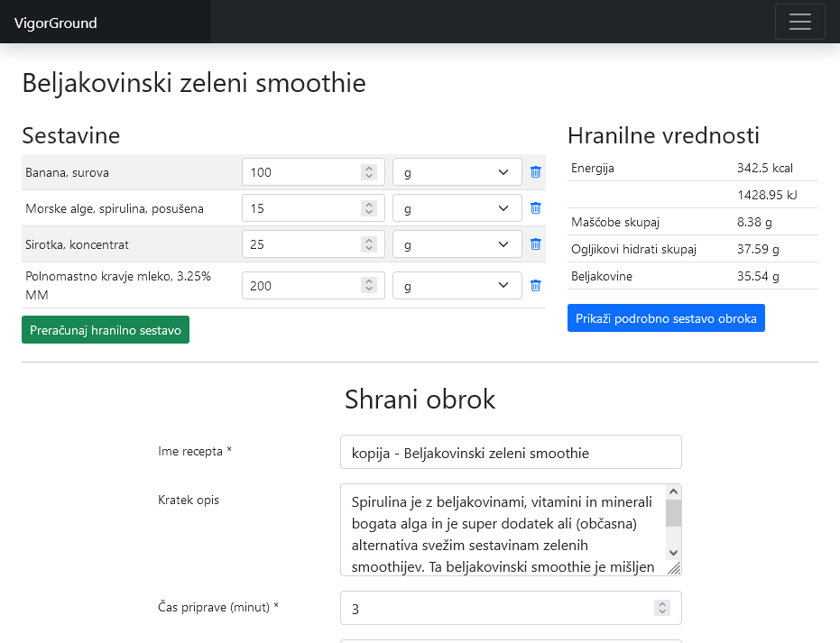Open the hamburger navigation menu
The height and width of the screenshot is (643, 840).
(799, 22)
